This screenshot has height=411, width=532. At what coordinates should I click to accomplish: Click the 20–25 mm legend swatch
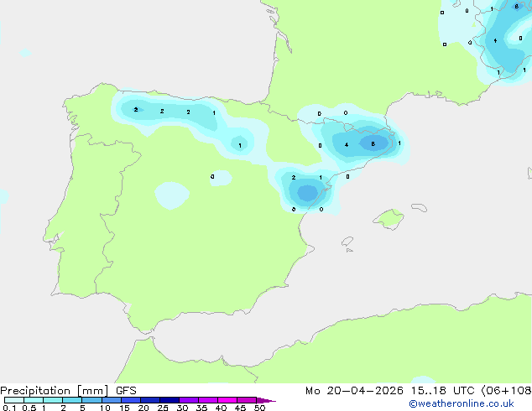tap(149, 400)
